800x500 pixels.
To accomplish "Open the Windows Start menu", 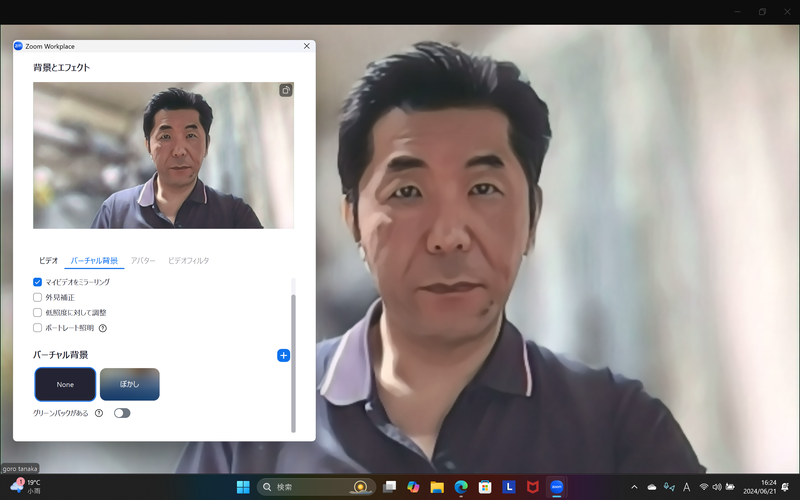I will tap(243, 487).
